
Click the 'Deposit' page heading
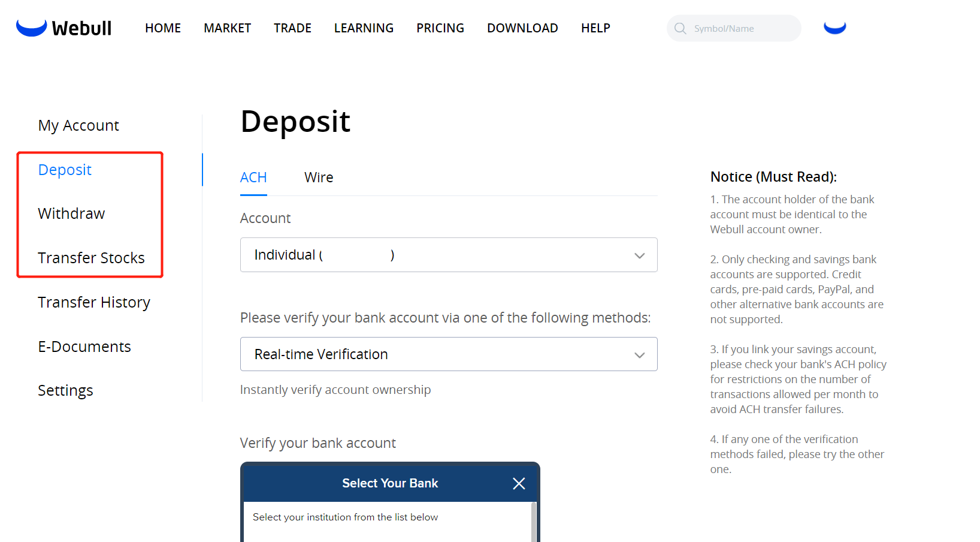click(295, 122)
